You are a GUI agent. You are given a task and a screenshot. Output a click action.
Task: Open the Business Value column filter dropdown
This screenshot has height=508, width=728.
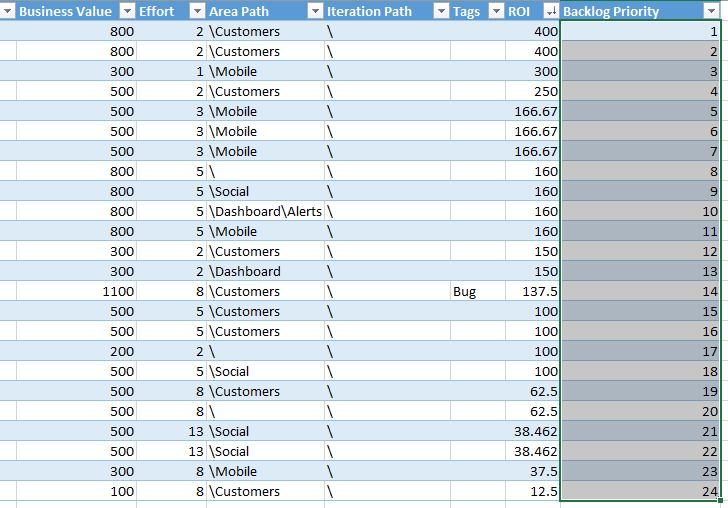click(x=126, y=11)
